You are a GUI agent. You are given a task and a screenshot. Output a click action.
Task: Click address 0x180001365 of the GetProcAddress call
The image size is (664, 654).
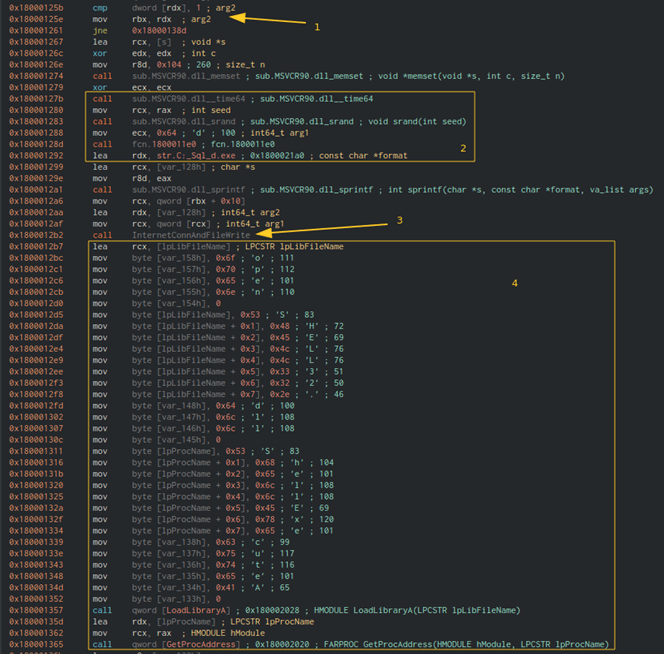pyautogui.click(x=36, y=645)
